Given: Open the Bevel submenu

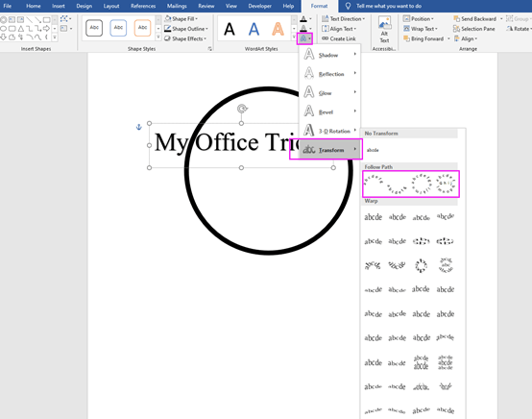Looking at the screenshot, I should 329,111.
